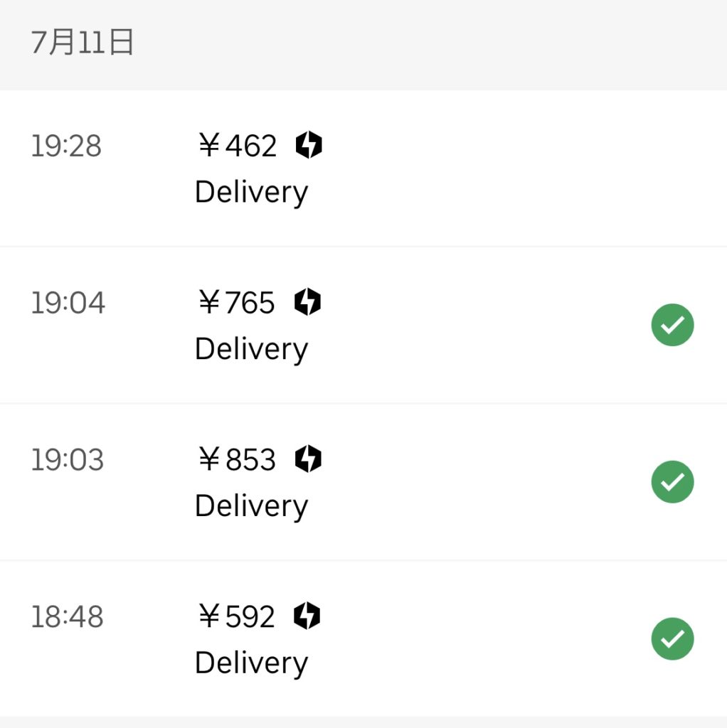Select the green checkmark for 19:04 delivery
This screenshot has width=727, height=728.
[672, 325]
